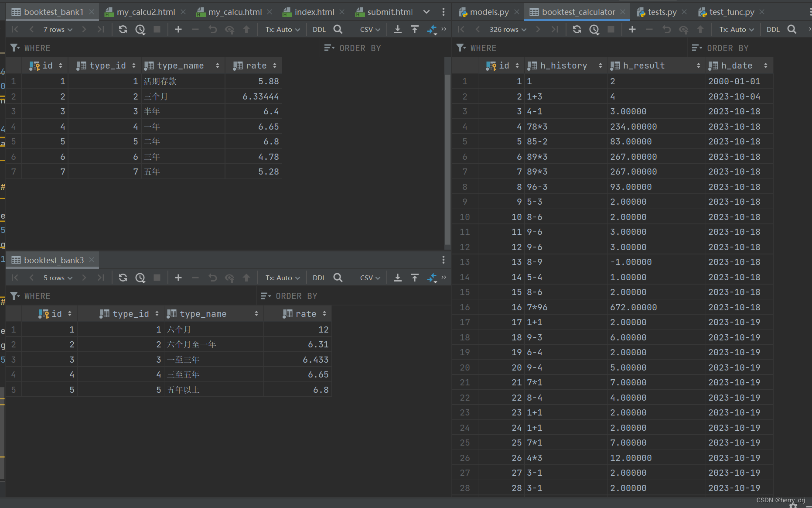This screenshot has height=508, width=812.
Task: Switch to the tests.py tab
Action: (662, 12)
